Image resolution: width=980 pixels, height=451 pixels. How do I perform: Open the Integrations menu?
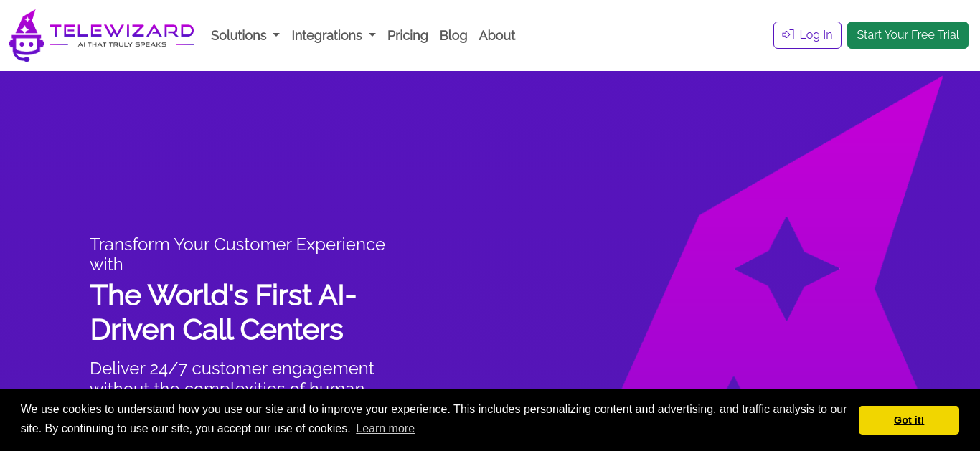(334, 35)
